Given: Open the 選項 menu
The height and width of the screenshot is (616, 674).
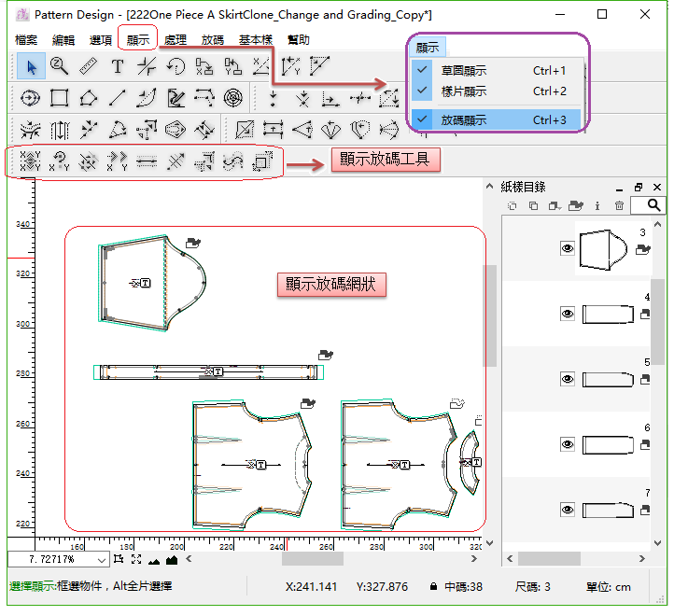Looking at the screenshot, I should pos(101,40).
